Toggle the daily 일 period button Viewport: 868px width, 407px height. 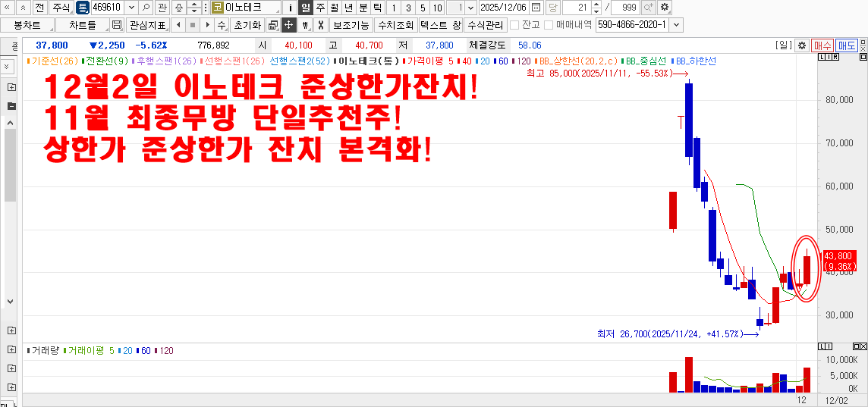tap(306, 8)
